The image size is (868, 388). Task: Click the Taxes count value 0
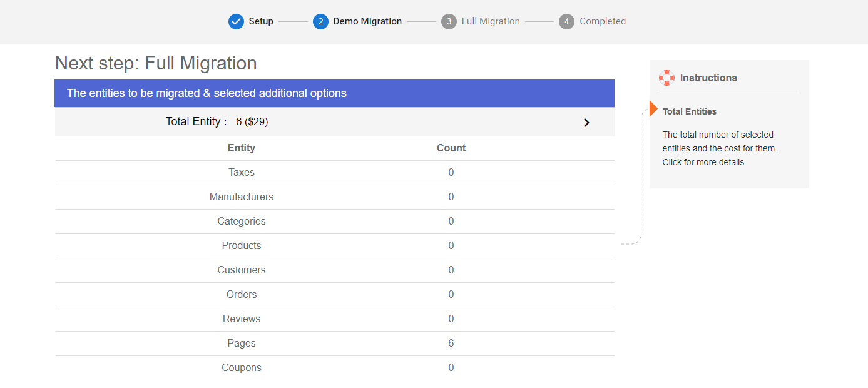451,173
